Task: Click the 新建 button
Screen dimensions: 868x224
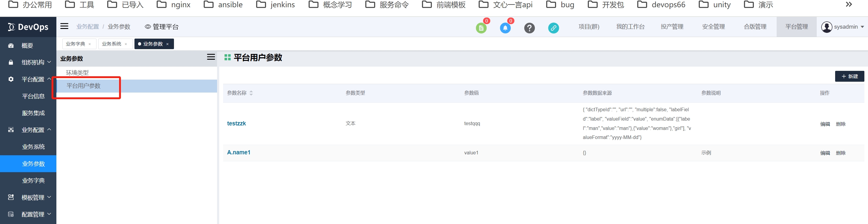Action: pos(849,77)
